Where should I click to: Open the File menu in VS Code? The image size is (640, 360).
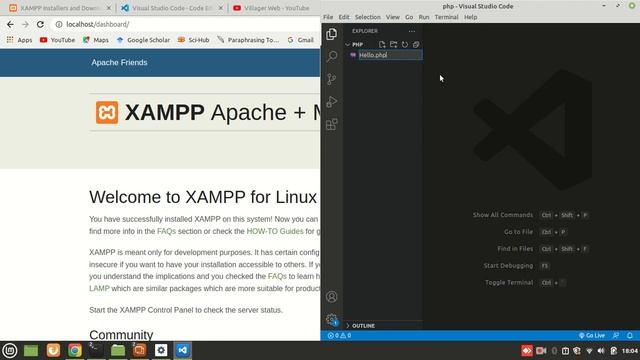click(x=328, y=17)
